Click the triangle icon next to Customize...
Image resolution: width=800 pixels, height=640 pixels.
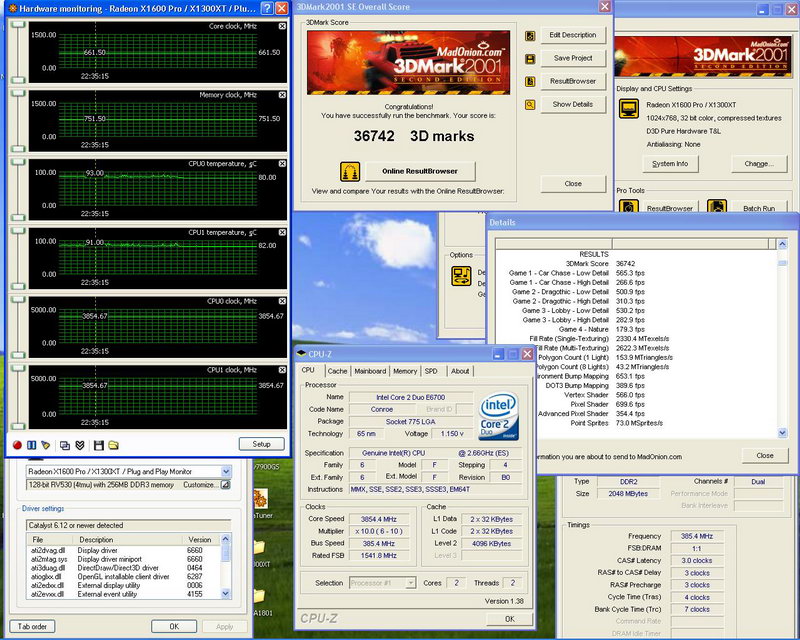pyautogui.click(x=225, y=485)
